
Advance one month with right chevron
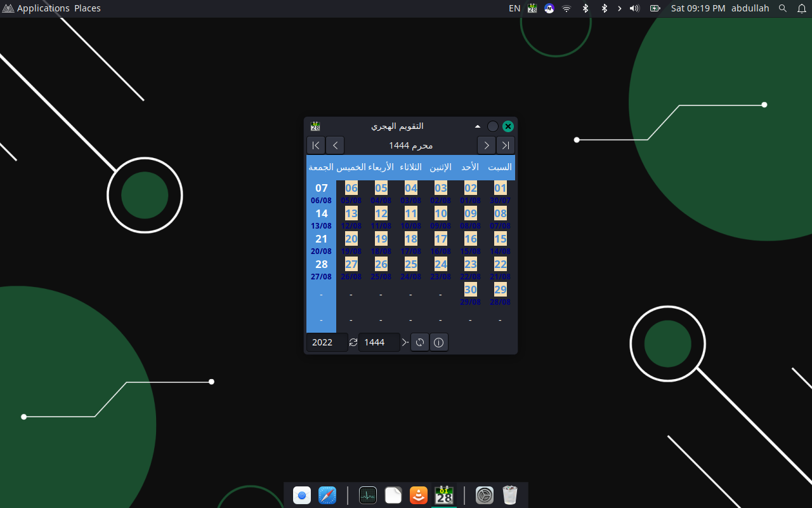(486, 145)
